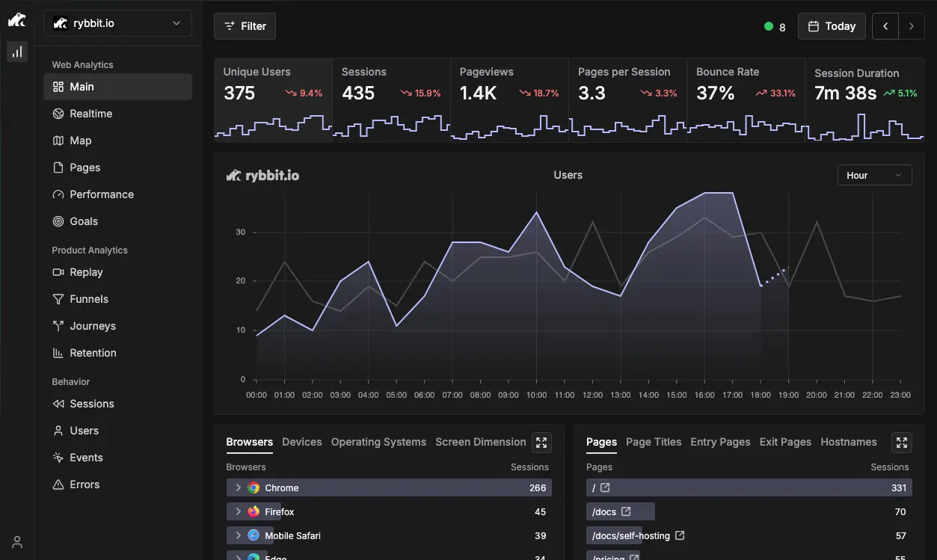
Task: Select the Bounce Rate metric card
Action: (746, 99)
